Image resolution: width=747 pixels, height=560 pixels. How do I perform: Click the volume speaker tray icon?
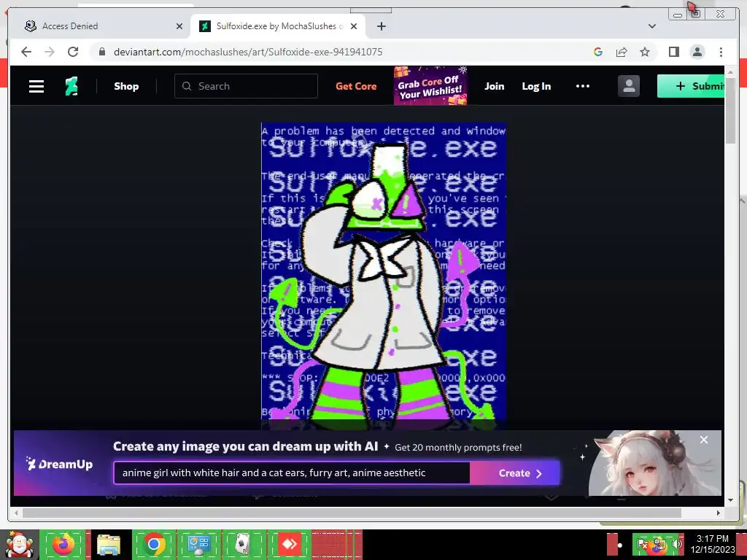[676, 544]
